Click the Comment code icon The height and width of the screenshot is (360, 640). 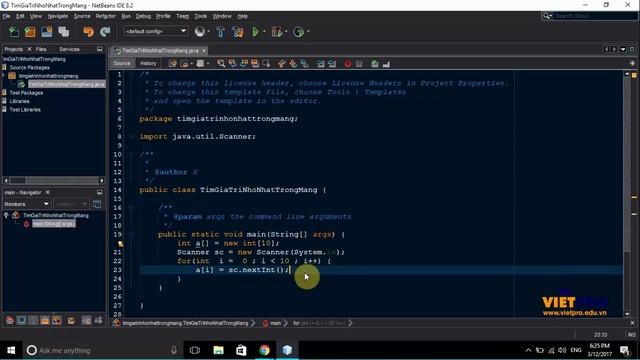click(375, 63)
